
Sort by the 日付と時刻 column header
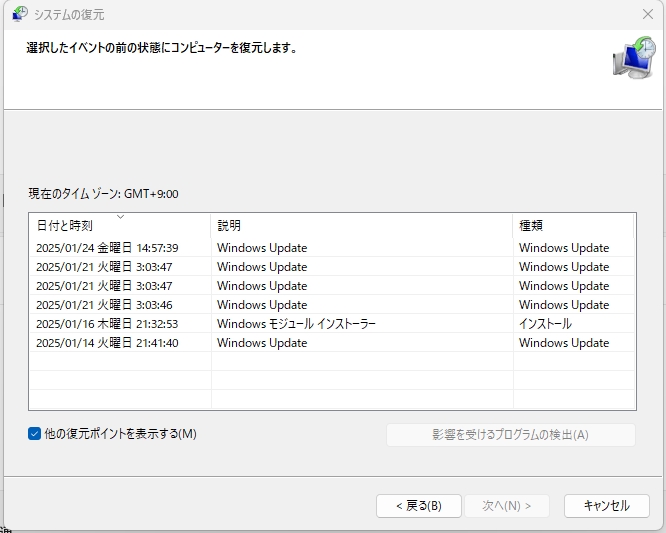(64, 226)
